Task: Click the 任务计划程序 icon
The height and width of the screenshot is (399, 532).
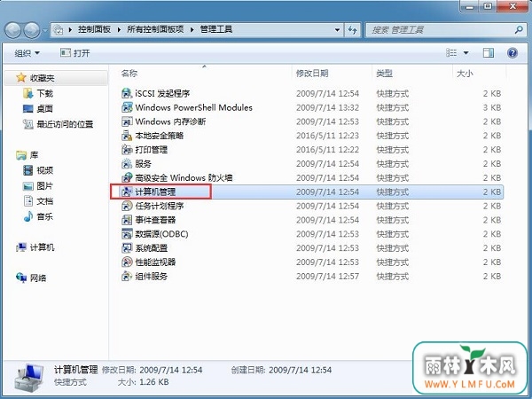Action: (x=127, y=206)
